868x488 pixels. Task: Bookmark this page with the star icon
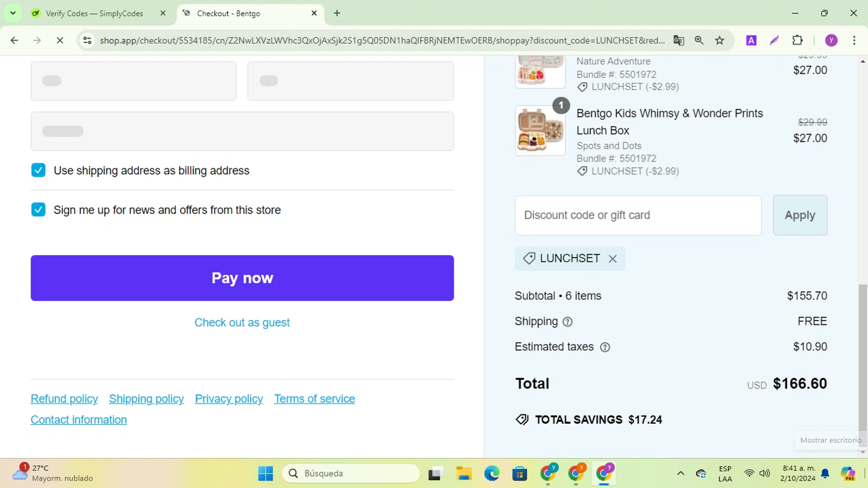720,41
